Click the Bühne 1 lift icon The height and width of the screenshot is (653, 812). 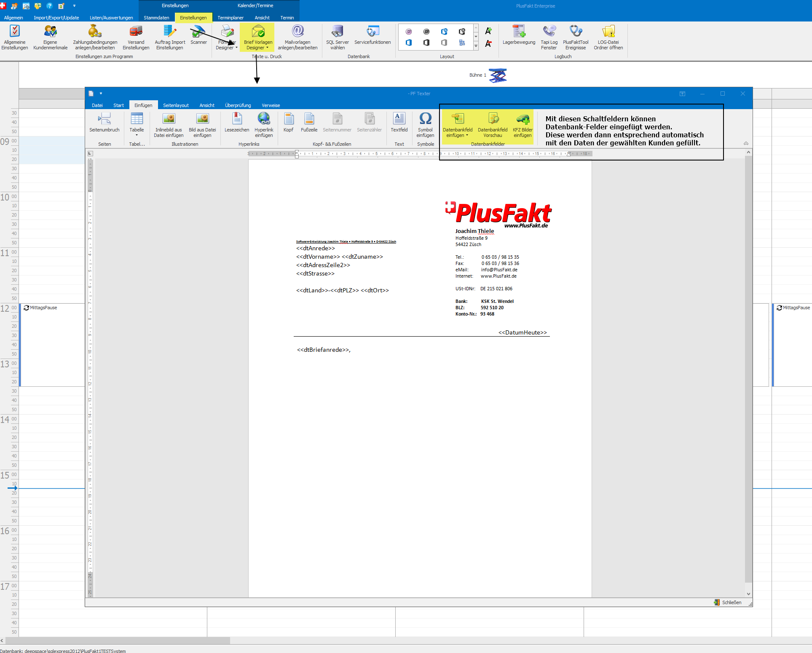coord(498,75)
